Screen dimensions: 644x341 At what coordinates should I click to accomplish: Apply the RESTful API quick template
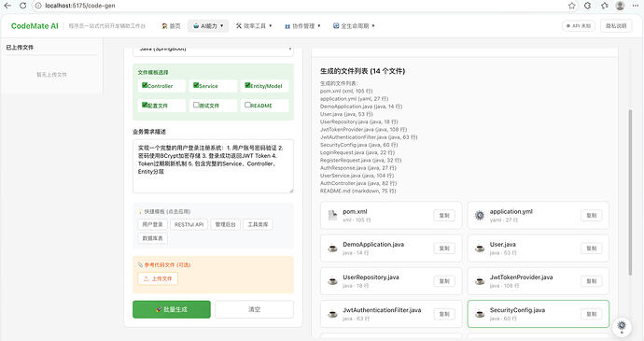189,224
